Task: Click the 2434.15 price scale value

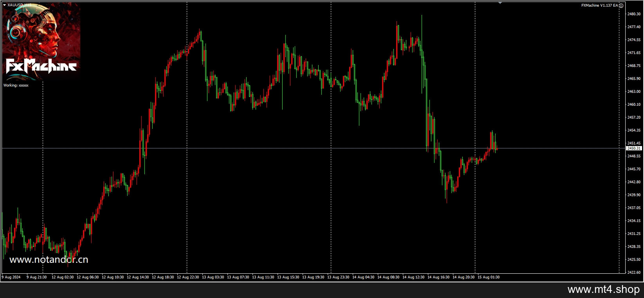Action: pos(634,221)
